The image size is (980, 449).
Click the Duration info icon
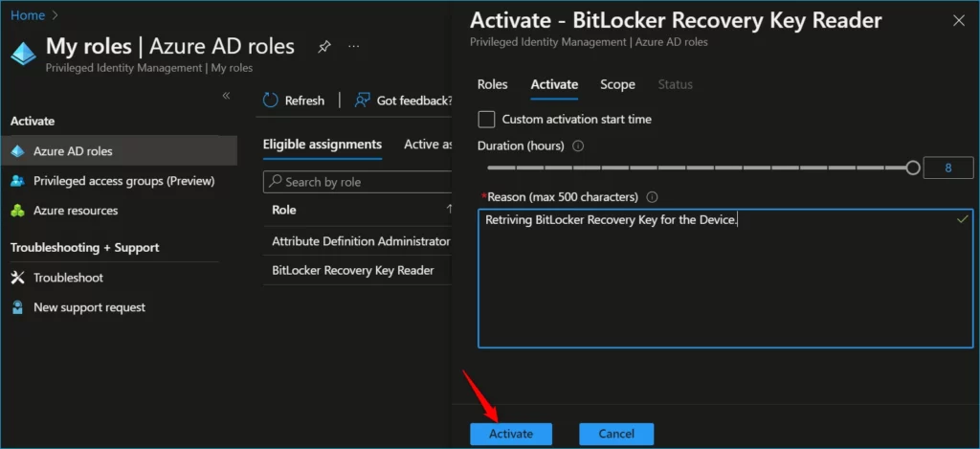click(578, 146)
